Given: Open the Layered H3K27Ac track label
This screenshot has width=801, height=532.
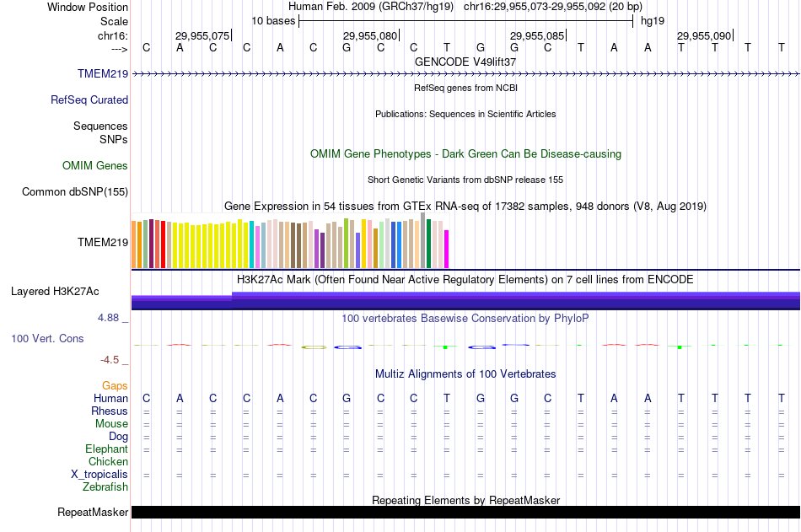Looking at the screenshot, I should coord(55,292).
